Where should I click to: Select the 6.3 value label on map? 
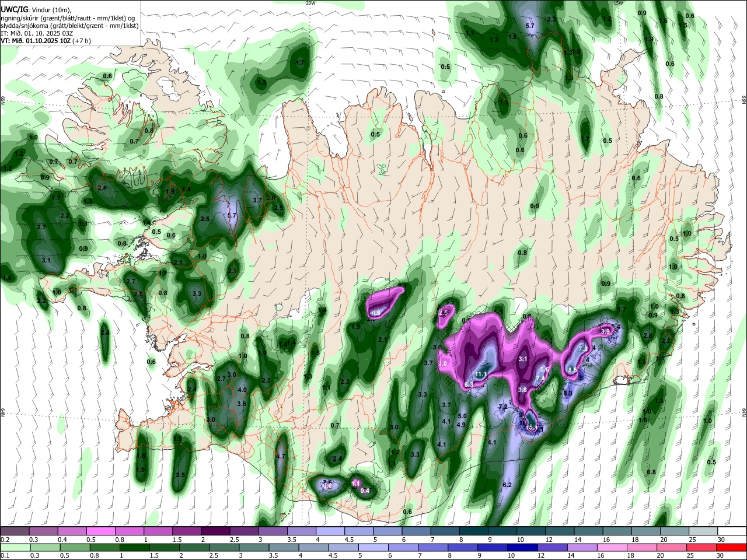[469, 384]
